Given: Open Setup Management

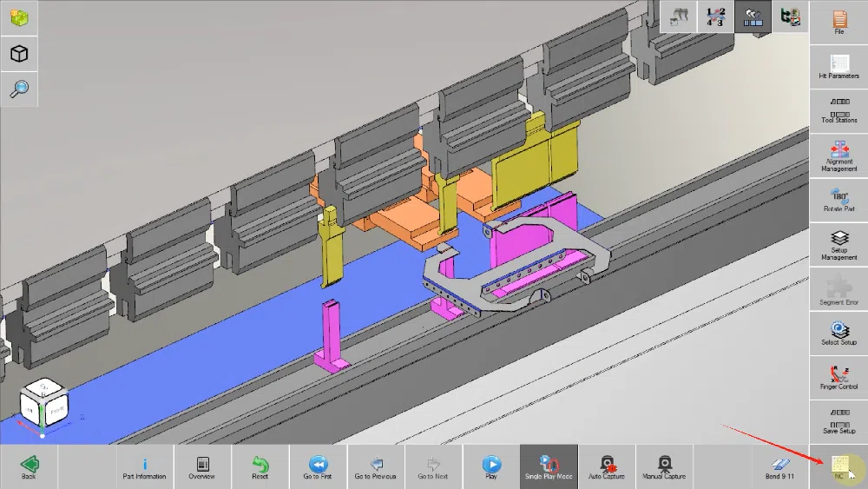Looking at the screenshot, I should [838, 245].
